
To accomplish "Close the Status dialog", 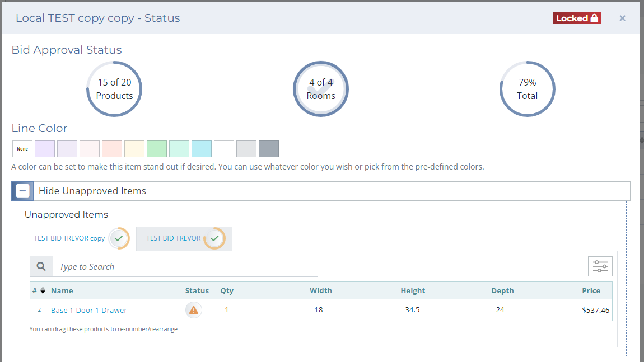I will click(x=622, y=18).
